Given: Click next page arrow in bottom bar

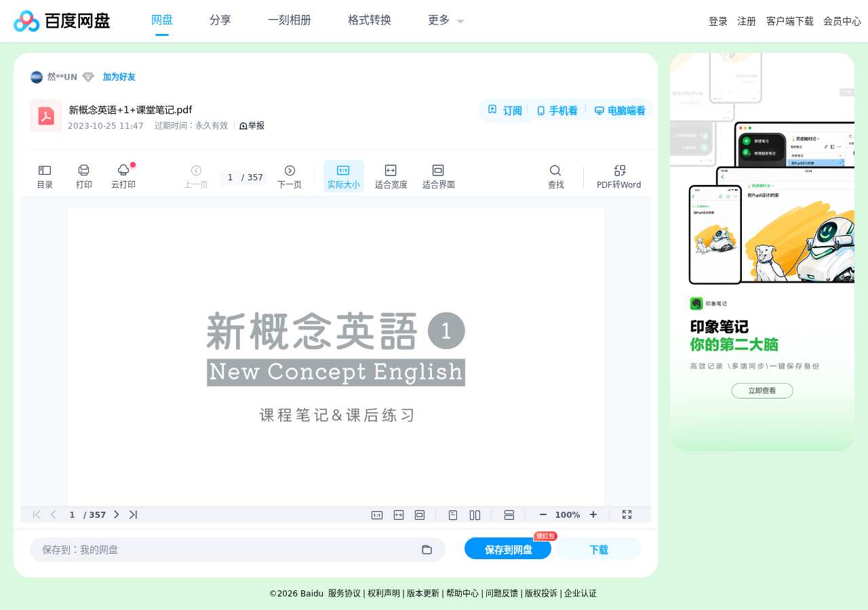Looking at the screenshot, I should 116,514.
